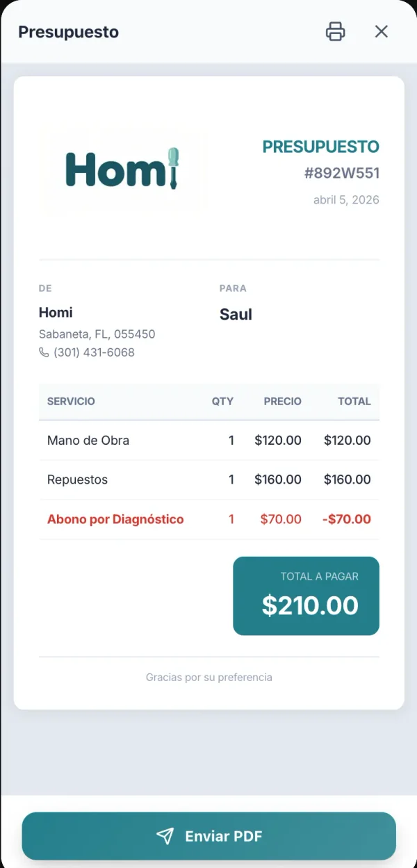Click the Presupuesto title in top bar
The width and height of the screenshot is (417, 868).
68,32
